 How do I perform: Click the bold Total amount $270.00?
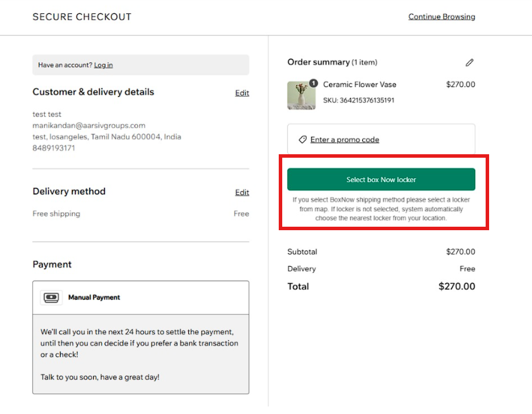coord(457,286)
